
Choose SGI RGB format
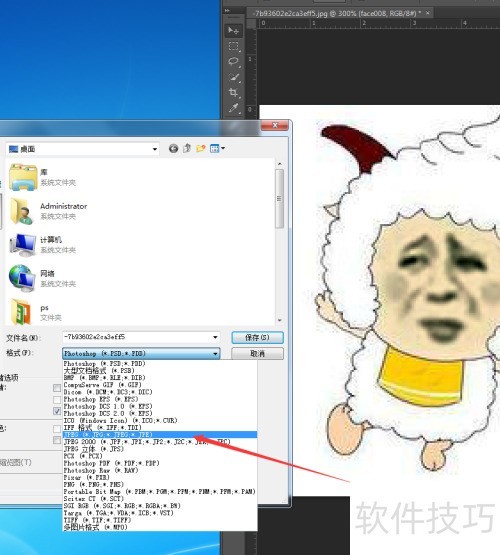point(160,506)
